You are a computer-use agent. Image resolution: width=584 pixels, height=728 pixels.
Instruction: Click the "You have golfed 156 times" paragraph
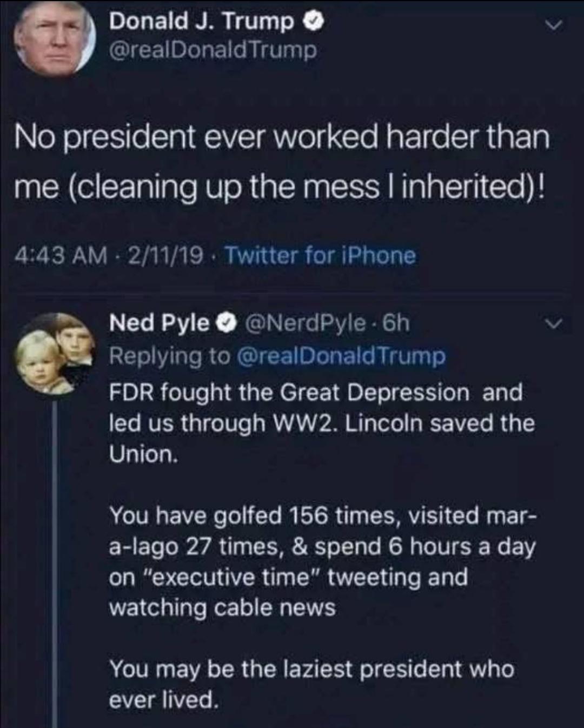pos(322,561)
